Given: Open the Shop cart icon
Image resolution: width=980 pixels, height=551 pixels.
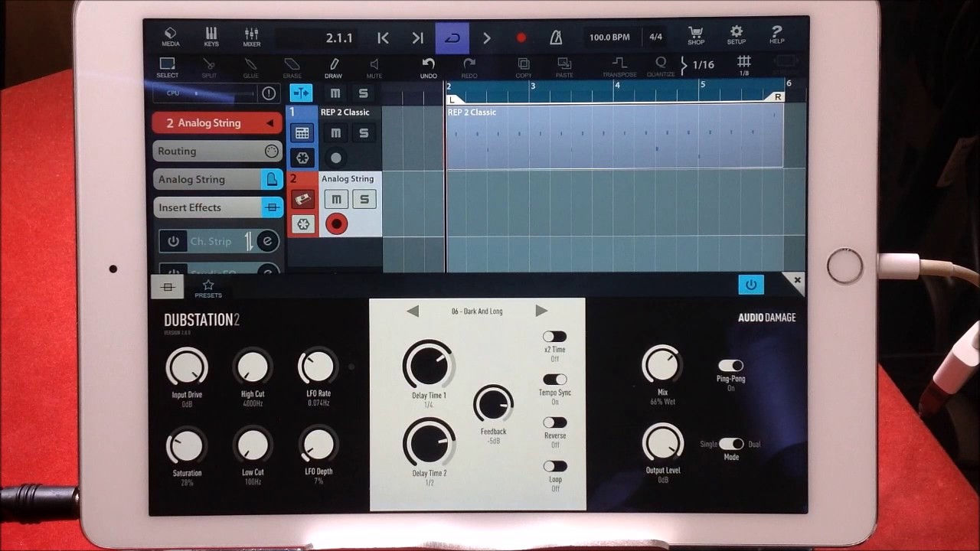Looking at the screenshot, I should point(696,35).
